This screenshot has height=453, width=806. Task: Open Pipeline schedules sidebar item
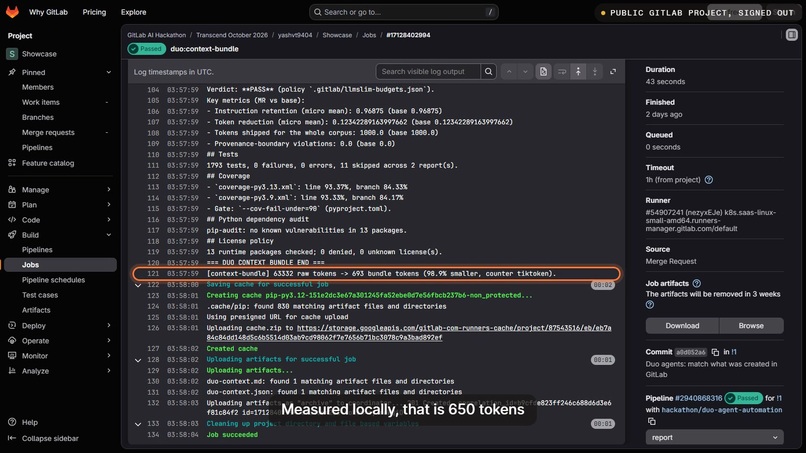point(53,280)
